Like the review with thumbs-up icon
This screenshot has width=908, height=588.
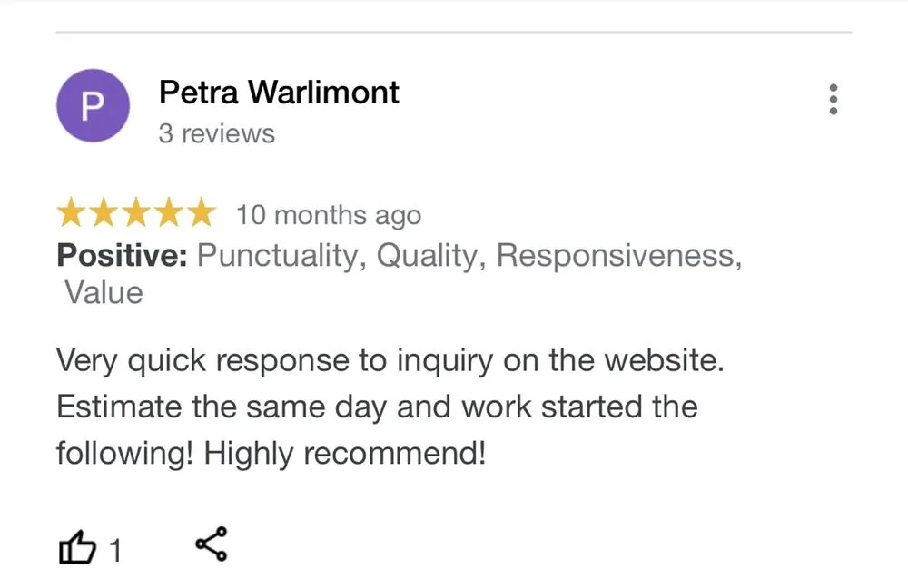77,548
